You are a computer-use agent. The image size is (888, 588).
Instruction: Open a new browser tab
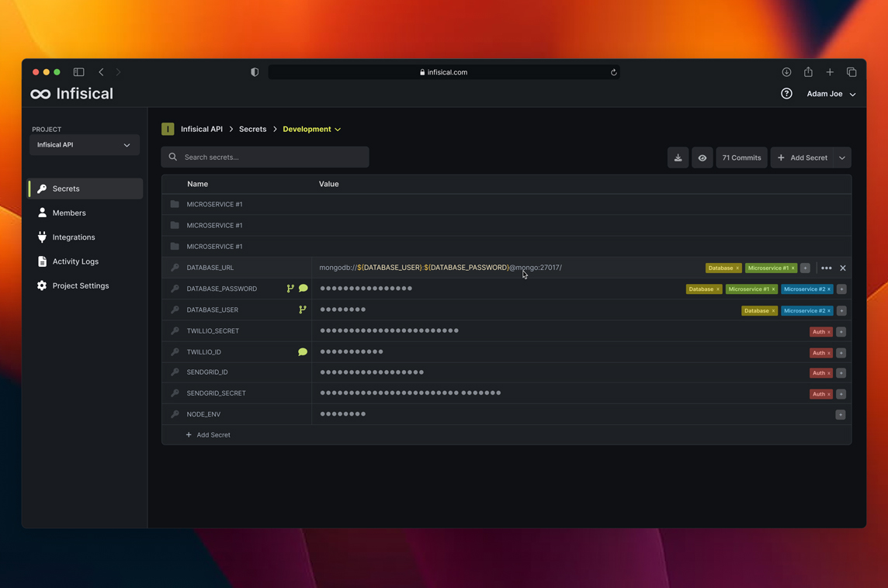point(830,72)
